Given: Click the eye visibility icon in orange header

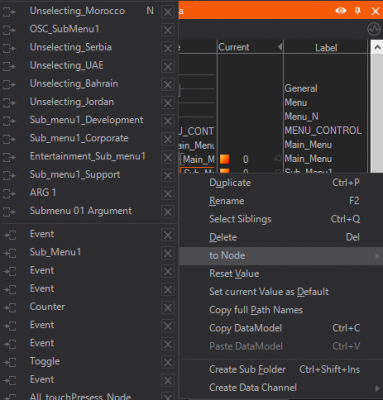Looking at the screenshot, I should [340, 11].
